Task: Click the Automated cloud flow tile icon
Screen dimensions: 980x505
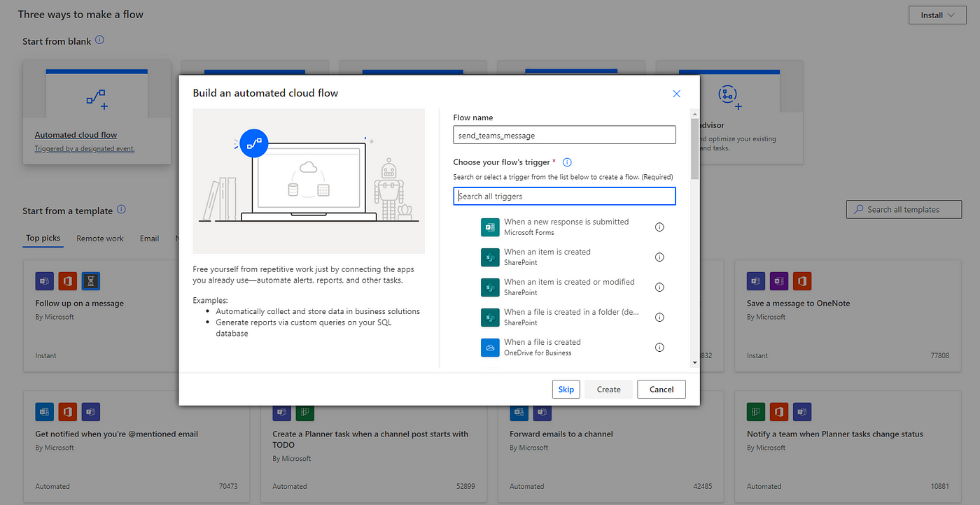Action: click(x=97, y=99)
